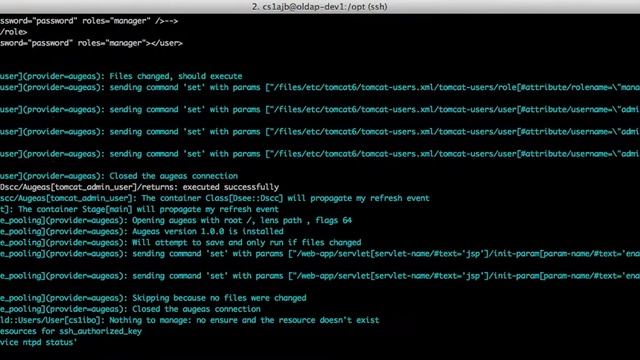The width and height of the screenshot is (640, 360).
Task: Click the line 'Closed the augeas connection' under tomcat user
Action: (173, 176)
